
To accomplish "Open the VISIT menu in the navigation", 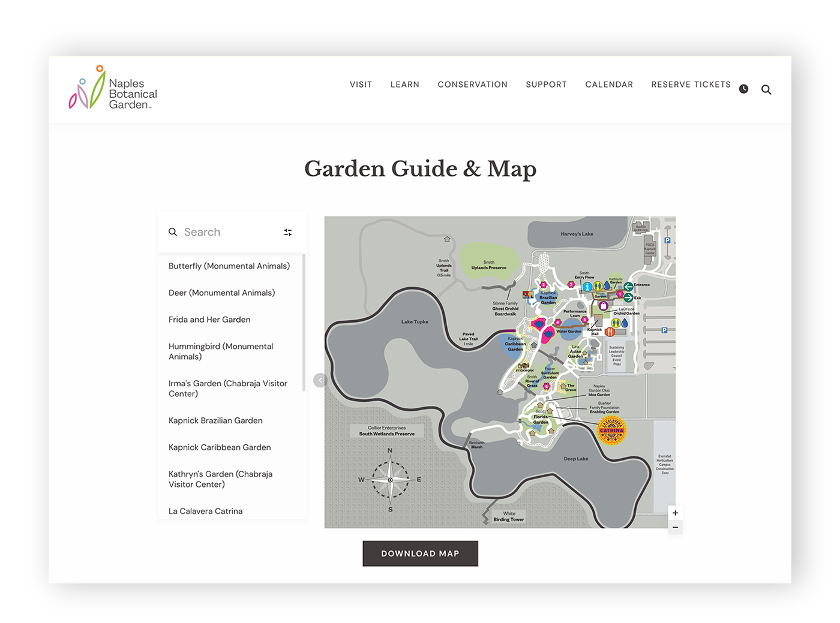I will (x=361, y=85).
